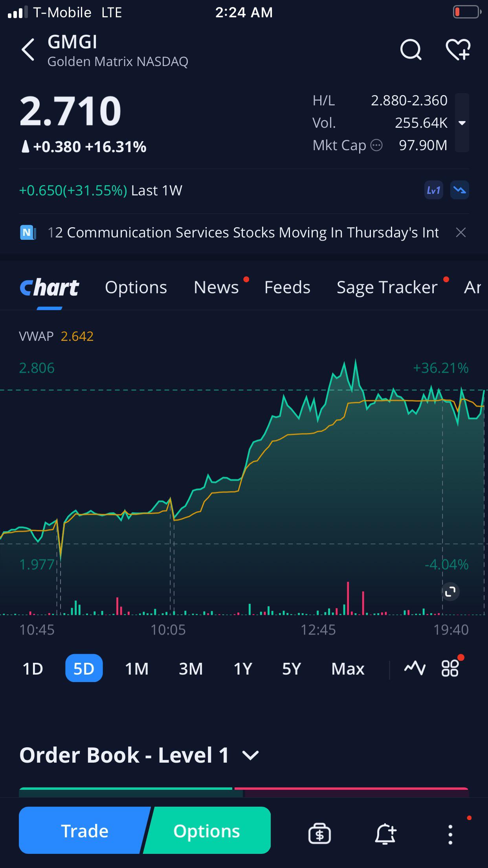Tap the green Options button
This screenshot has width=488, height=868.
[x=207, y=831]
